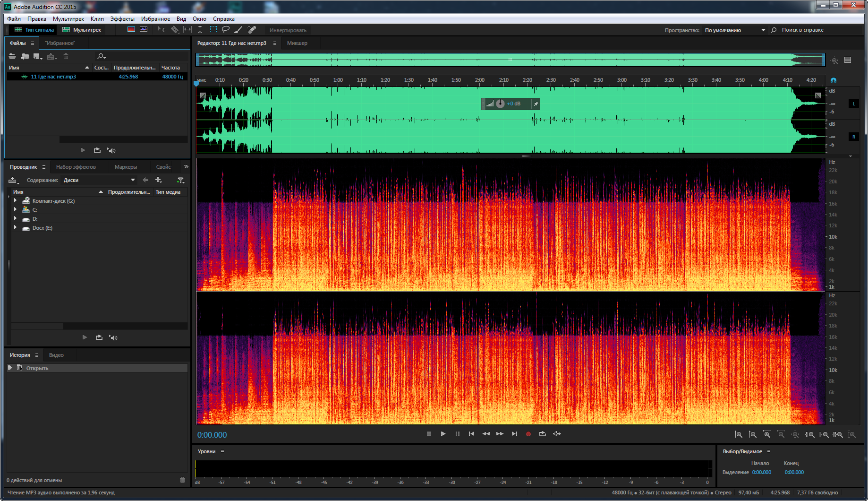Viewport: 868px width, 501px height.
Task: Click Move playhead to previous icon
Action: tap(471, 434)
